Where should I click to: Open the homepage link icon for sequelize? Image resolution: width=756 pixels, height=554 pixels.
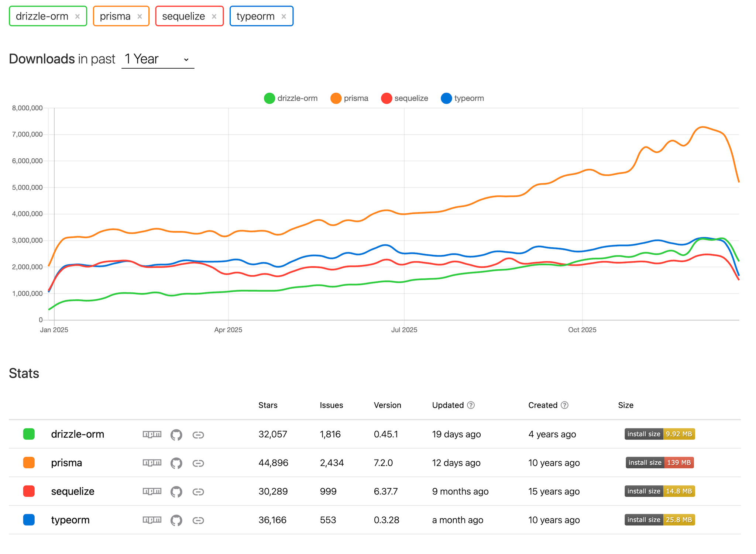(x=199, y=491)
